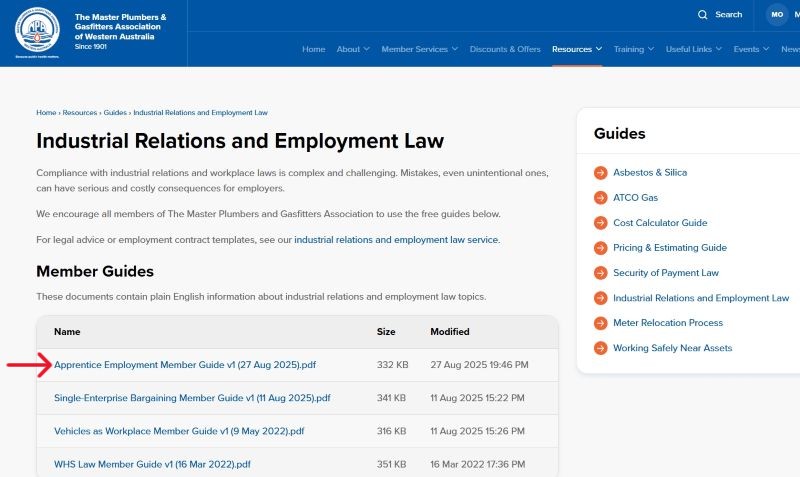Open the Asbestos & Silica guide
Viewport: 800px width, 477px height.
(650, 172)
